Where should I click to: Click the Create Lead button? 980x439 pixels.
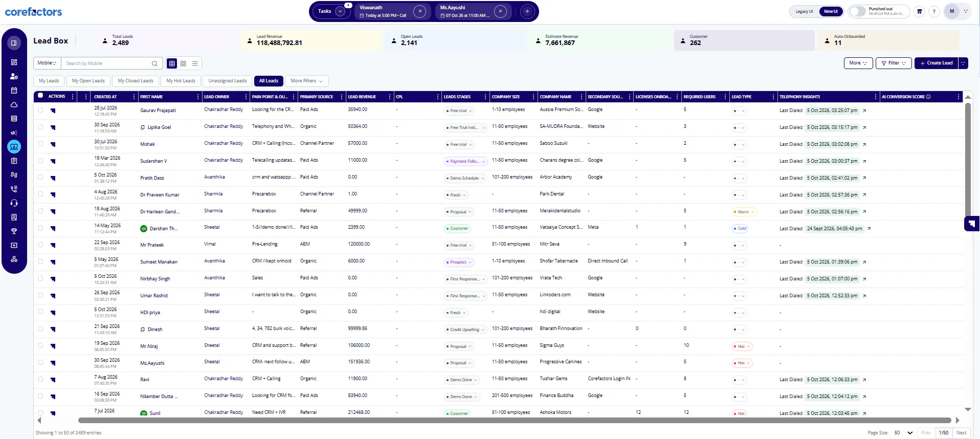[x=936, y=63]
